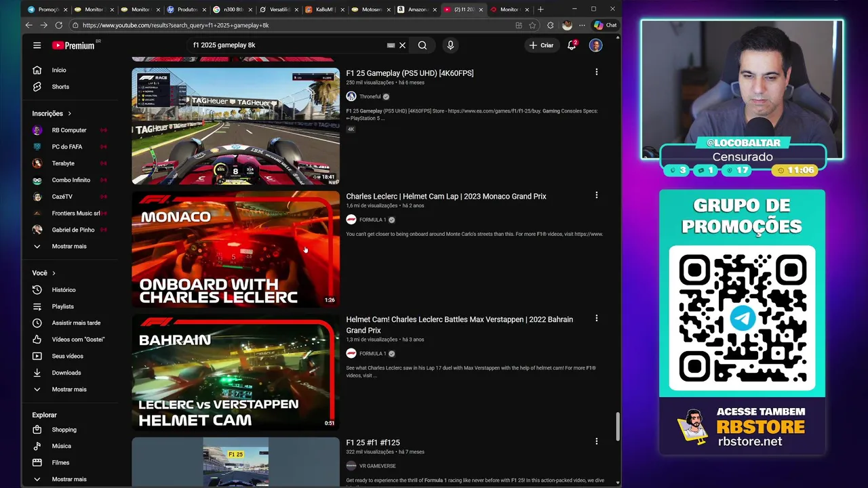Switch to the Promoções Telegram browser tab

pyautogui.click(x=47, y=9)
